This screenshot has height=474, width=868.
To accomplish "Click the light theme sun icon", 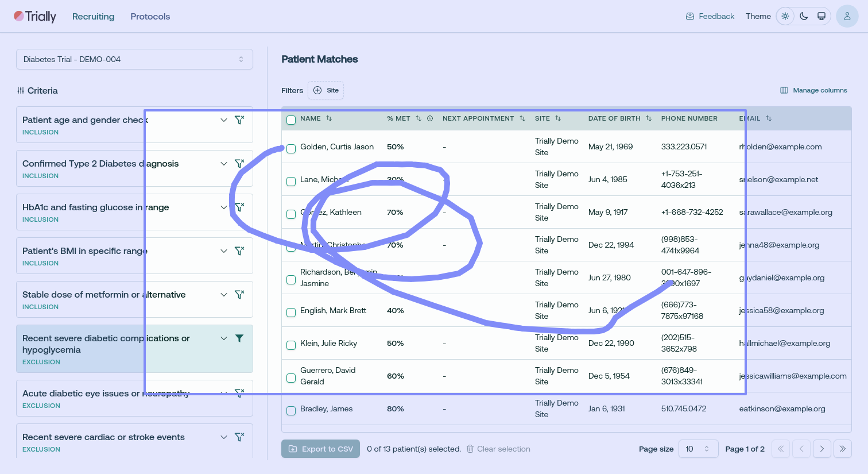I will point(785,16).
